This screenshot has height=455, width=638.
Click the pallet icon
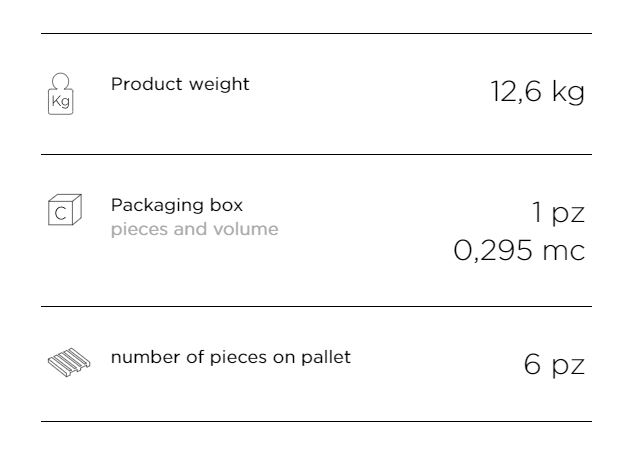coord(65,363)
